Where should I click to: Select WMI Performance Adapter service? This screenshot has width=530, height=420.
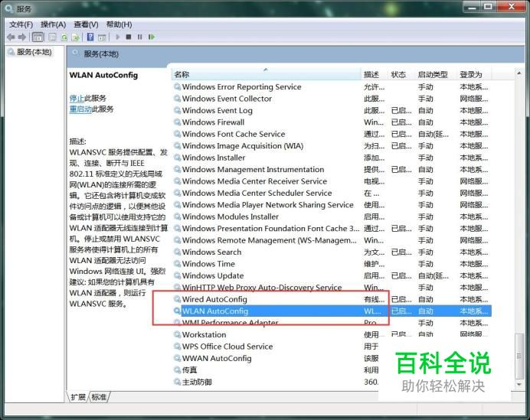pos(332,323)
